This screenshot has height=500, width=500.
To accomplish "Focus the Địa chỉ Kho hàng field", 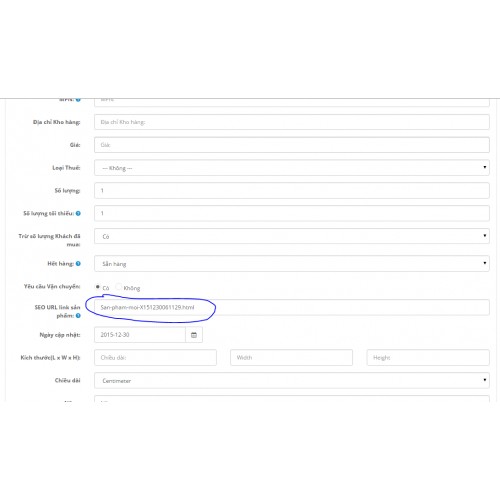I will [x=292, y=122].
